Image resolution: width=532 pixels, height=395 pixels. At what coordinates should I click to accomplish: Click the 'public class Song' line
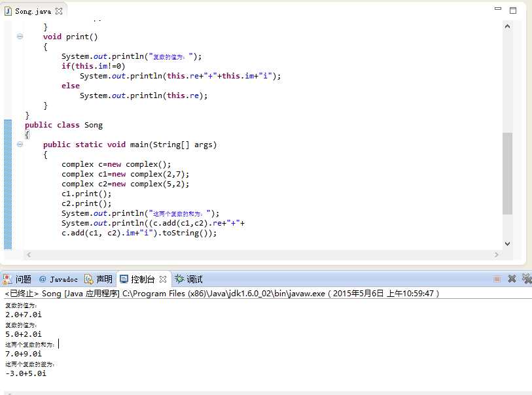click(63, 125)
